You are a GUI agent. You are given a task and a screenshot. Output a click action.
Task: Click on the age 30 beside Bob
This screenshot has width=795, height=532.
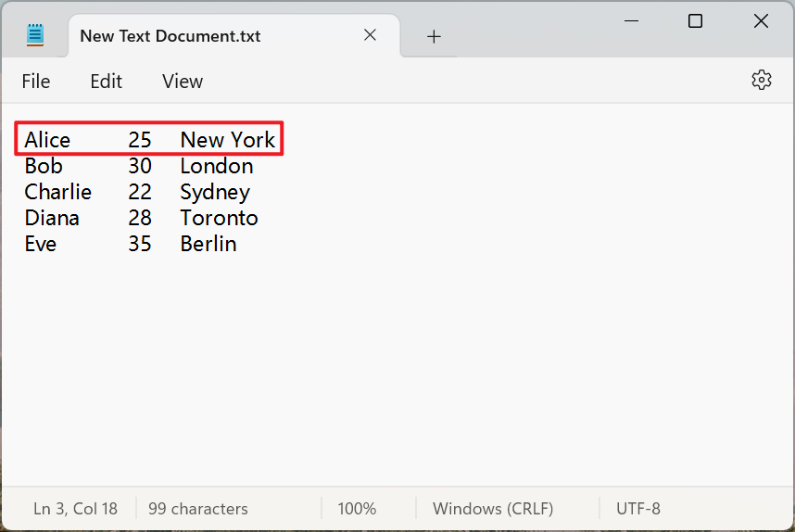pos(140,166)
